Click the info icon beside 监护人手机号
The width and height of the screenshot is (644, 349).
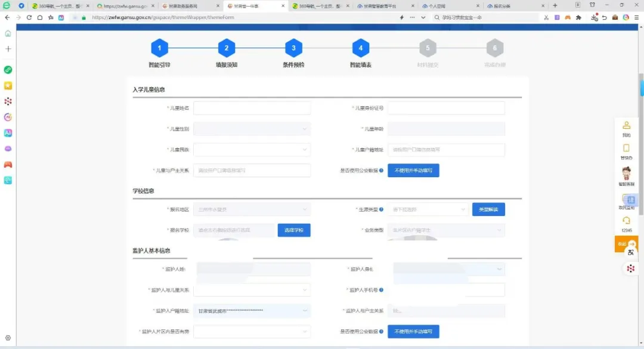(x=381, y=290)
